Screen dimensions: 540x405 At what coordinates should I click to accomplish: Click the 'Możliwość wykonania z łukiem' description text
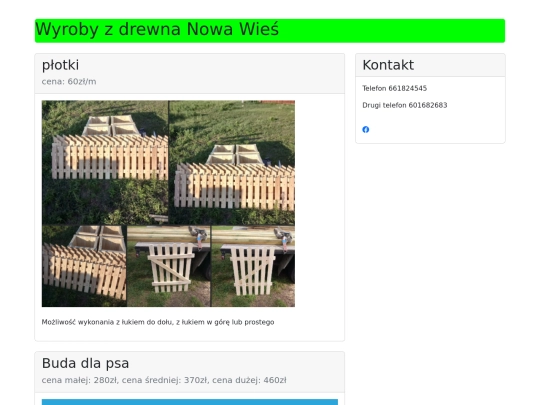pos(158,322)
